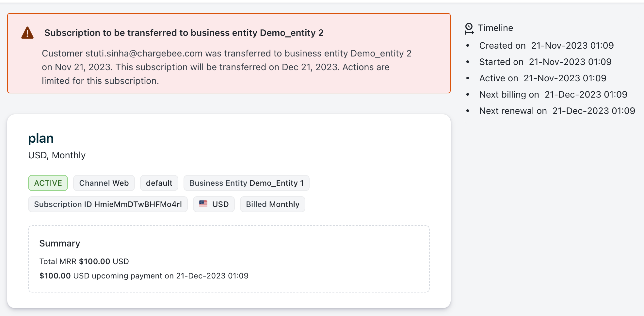Select the Started on timeline entry
The image size is (644, 316).
(545, 62)
